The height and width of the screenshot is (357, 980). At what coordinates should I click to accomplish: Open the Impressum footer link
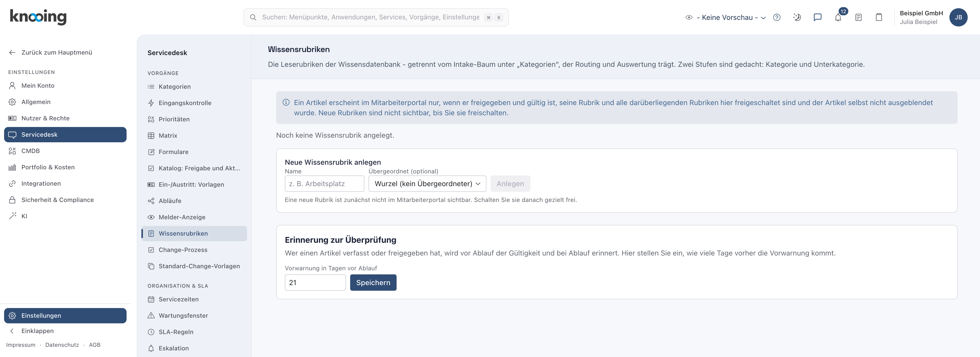click(20, 345)
